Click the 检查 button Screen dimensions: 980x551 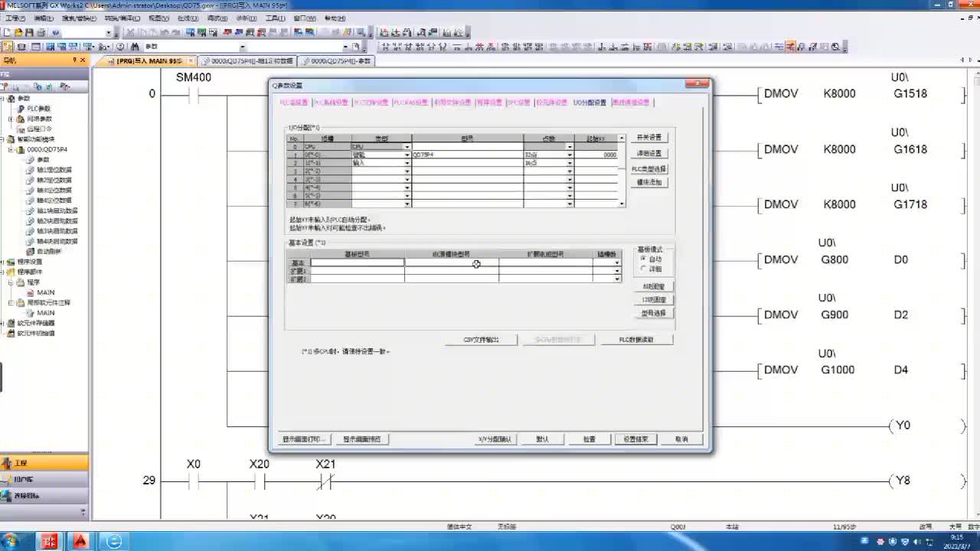coord(589,439)
